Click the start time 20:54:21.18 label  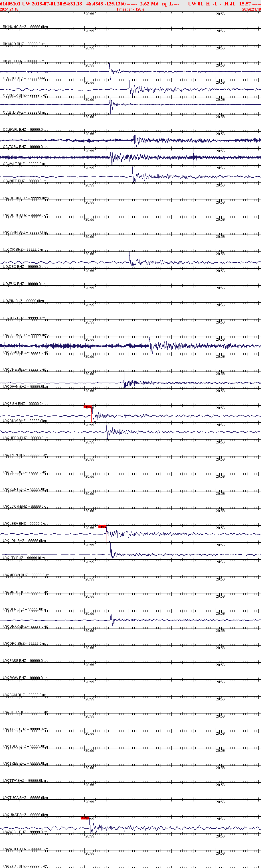click(9, 9)
